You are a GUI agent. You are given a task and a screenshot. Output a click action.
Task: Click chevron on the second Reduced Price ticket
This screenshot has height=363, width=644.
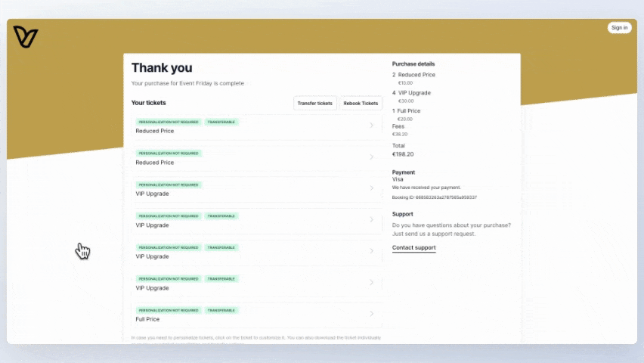pos(371,157)
